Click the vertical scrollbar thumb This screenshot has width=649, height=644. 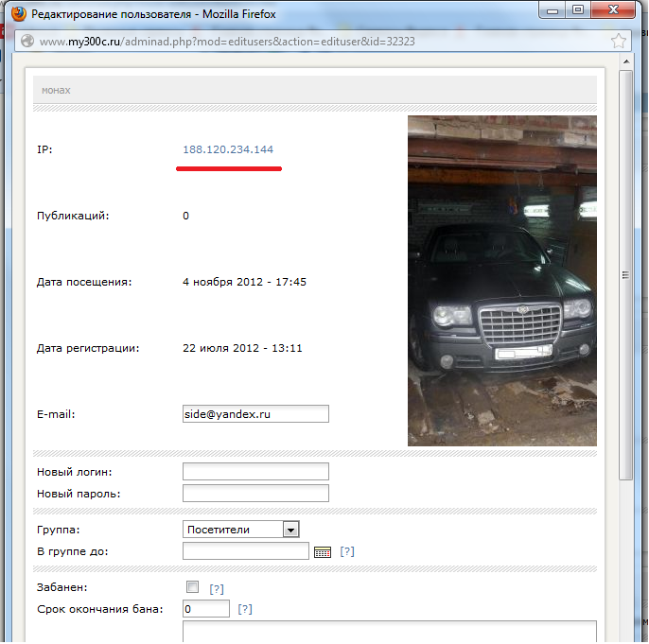click(626, 275)
